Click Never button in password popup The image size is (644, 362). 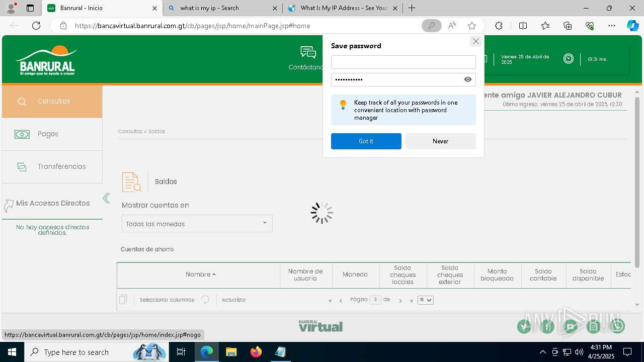coord(441,141)
